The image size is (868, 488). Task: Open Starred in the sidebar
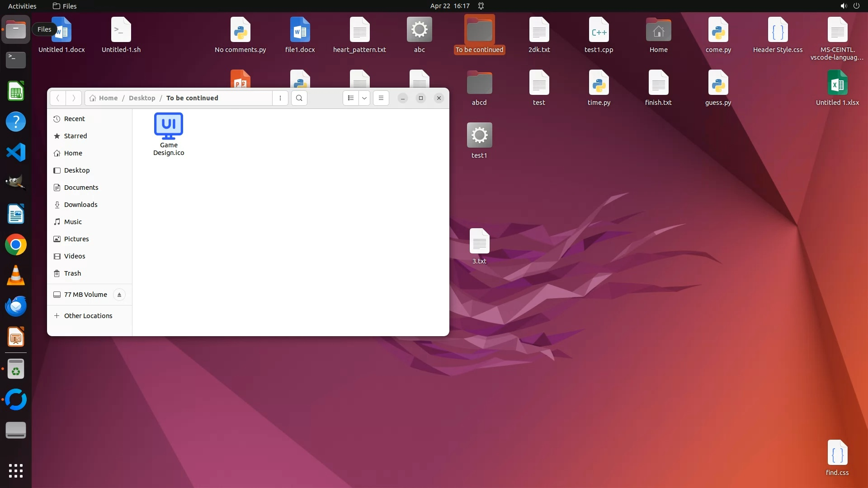75,136
